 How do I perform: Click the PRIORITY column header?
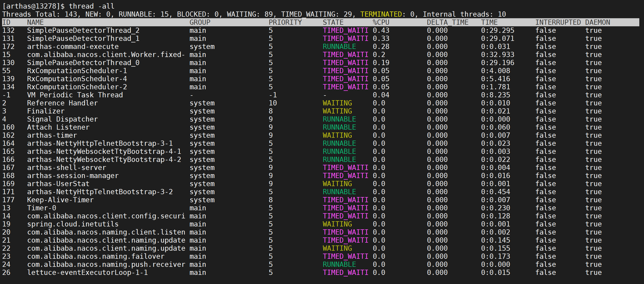(285, 22)
